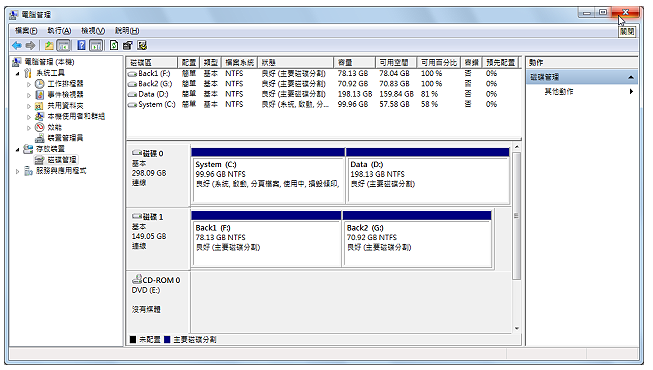653x370 pixels.
Task: Toggle the Show/Hide Console Tree toolbar button
Action: tap(63, 45)
